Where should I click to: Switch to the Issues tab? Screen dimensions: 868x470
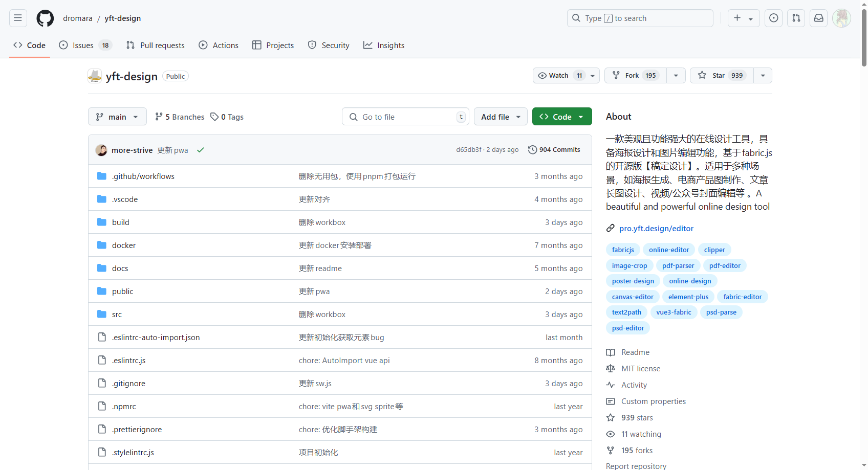coord(85,45)
